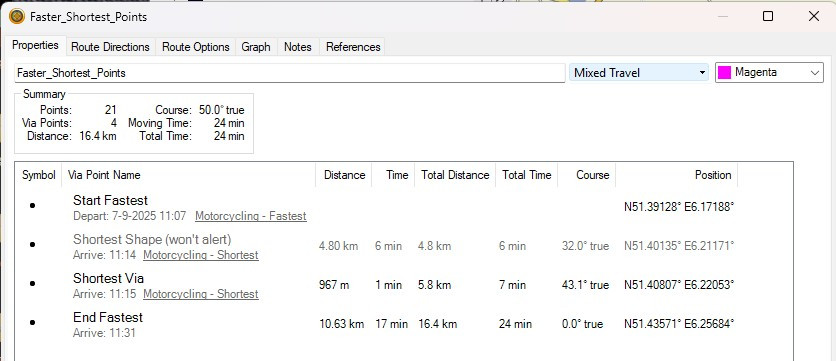Screen dimensions: 836x361
Task: Close the Faster_Shortest_Points window
Action: (814, 17)
